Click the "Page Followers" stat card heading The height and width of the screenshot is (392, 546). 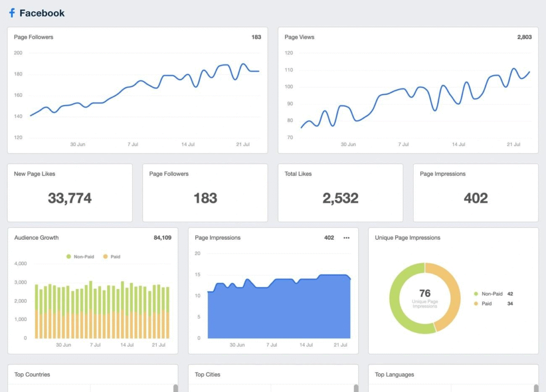pyautogui.click(x=169, y=174)
